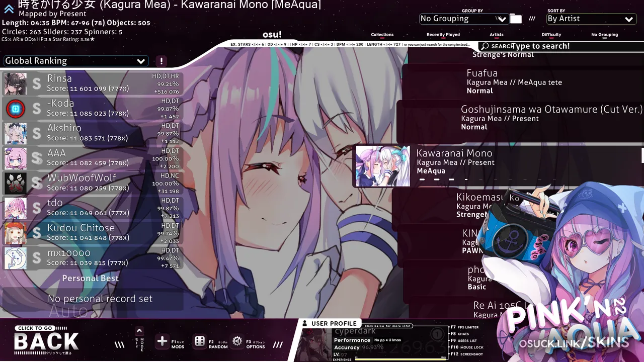Switch to the Recently Played tab
644x362 pixels.
(443, 35)
